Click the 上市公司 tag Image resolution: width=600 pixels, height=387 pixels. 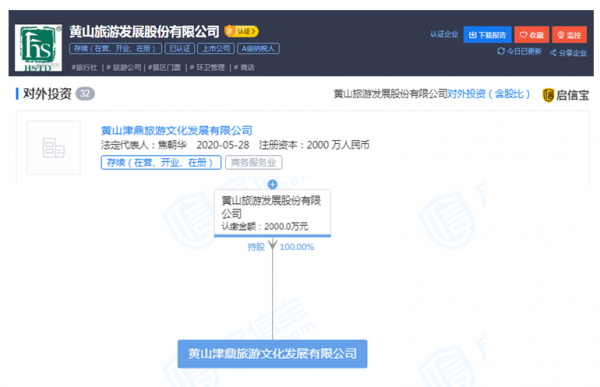click(216, 49)
